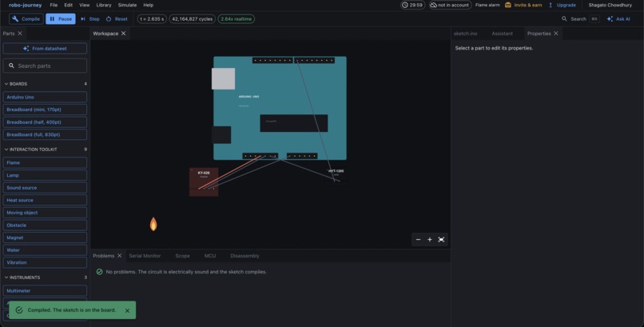644x327 pixels.
Task: Close the Properties tab
Action: 556,34
